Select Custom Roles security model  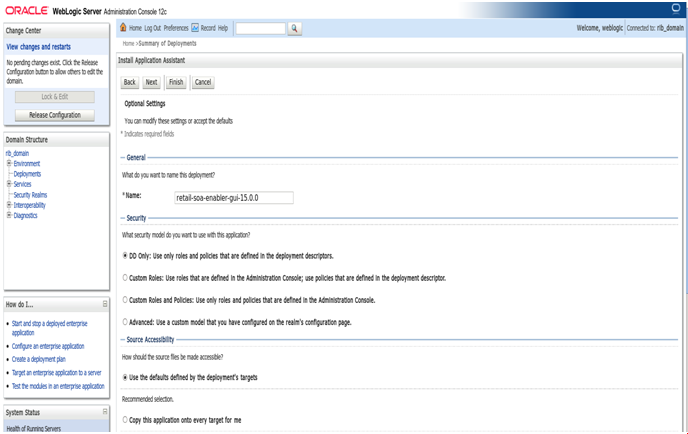(125, 277)
